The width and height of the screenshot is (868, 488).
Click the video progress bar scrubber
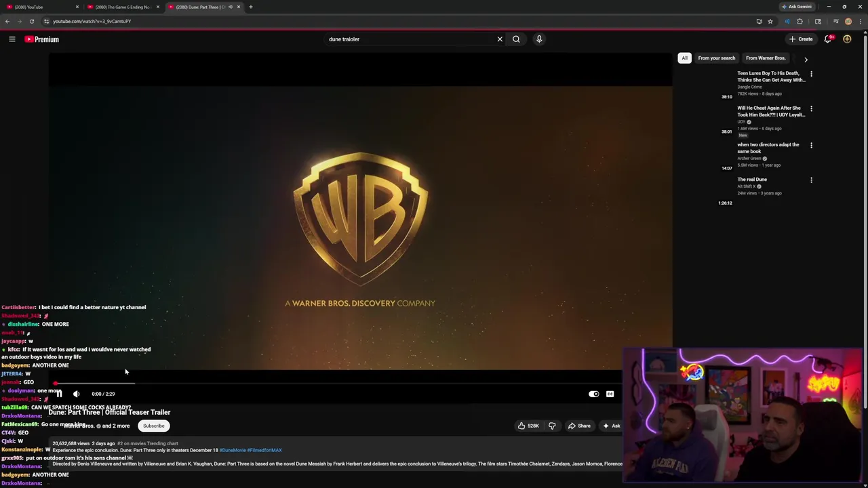pos(56,384)
